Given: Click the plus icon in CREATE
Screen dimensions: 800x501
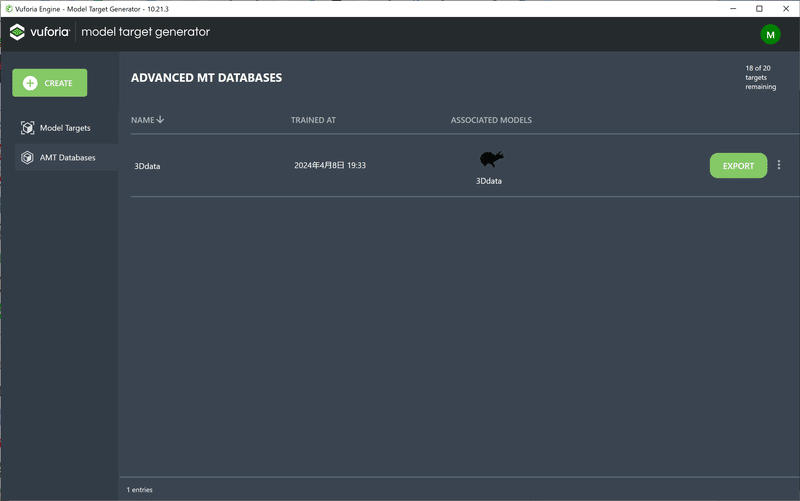Looking at the screenshot, I should (x=30, y=83).
